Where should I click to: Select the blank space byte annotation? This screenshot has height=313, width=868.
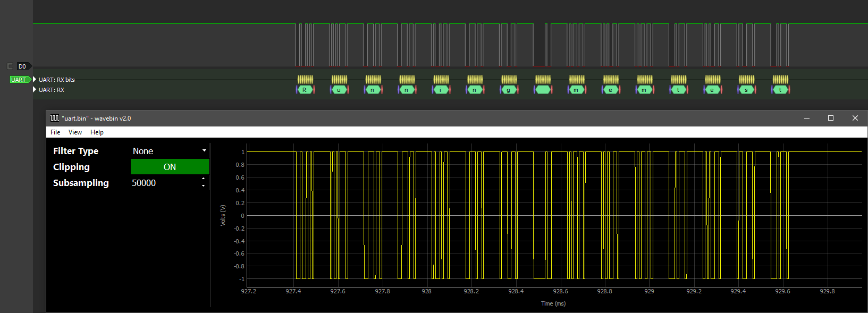[x=543, y=90]
